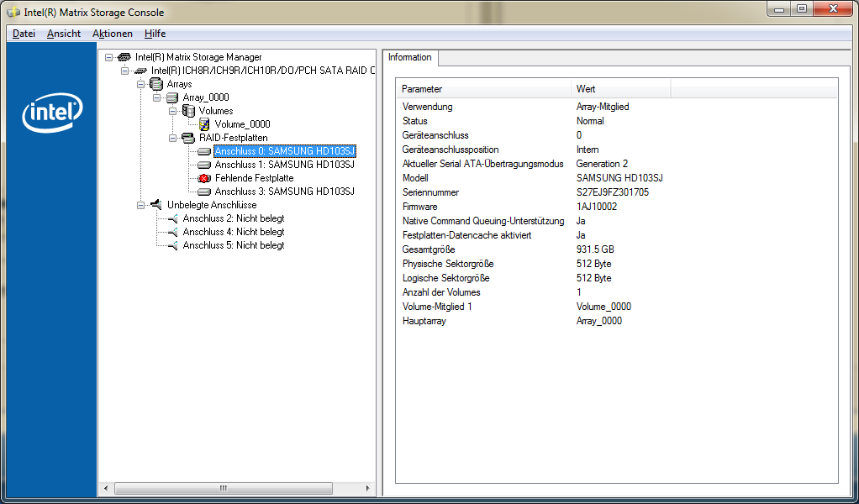Click the horizontal scrollbar thumb in tree panel
This screenshot has width=859, height=504.
(x=224, y=488)
